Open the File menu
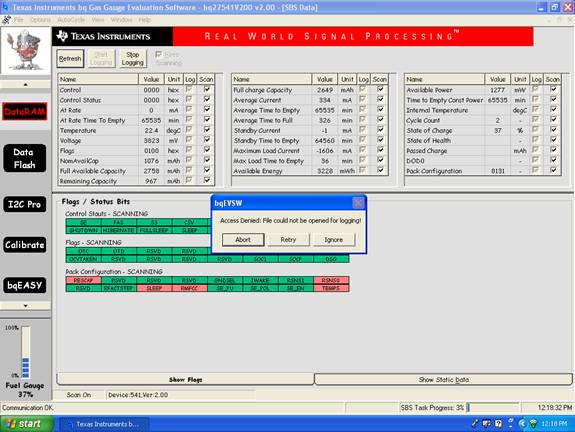575x432 pixels. click(x=18, y=20)
